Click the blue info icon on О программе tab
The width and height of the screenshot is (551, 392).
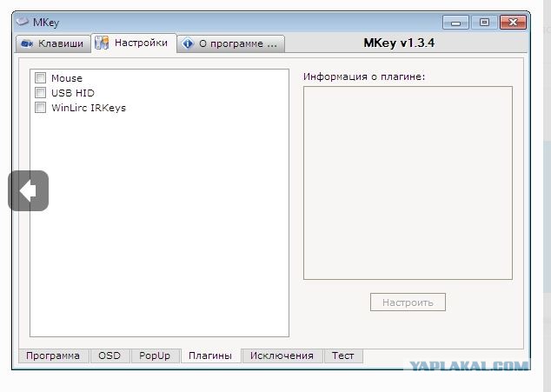tap(188, 43)
